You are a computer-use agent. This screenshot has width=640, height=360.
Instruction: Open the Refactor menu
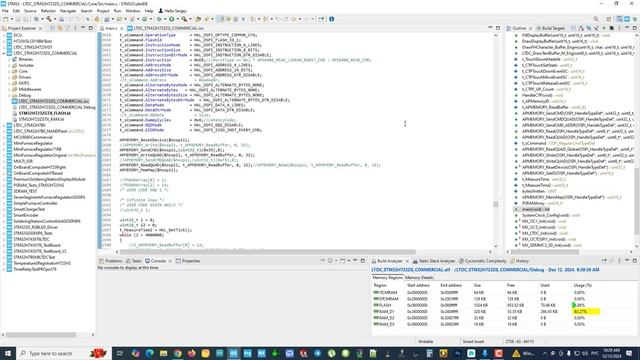pyautogui.click(x=48, y=11)
